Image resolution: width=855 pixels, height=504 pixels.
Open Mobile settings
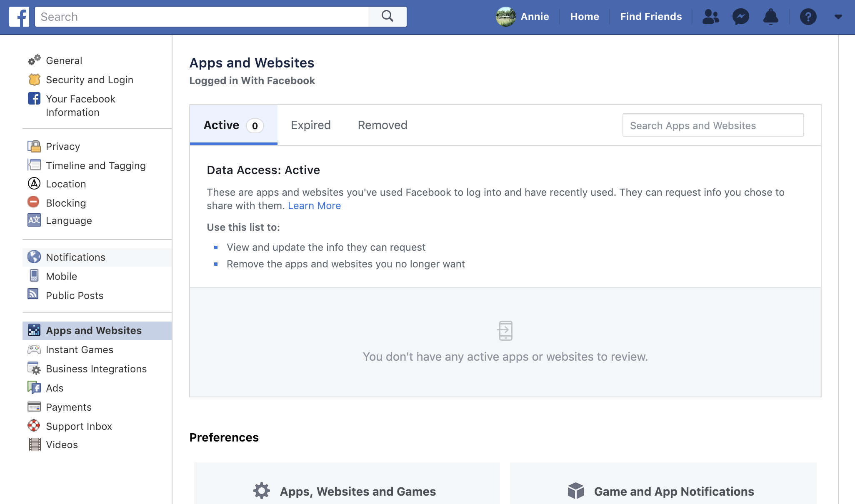pyautogui.click(x=62, y=277)
